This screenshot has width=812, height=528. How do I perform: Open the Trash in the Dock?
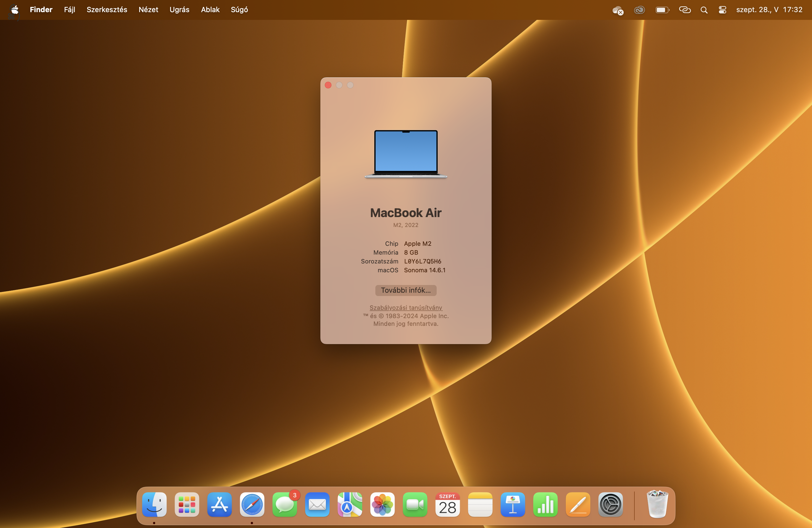point(657,505)
